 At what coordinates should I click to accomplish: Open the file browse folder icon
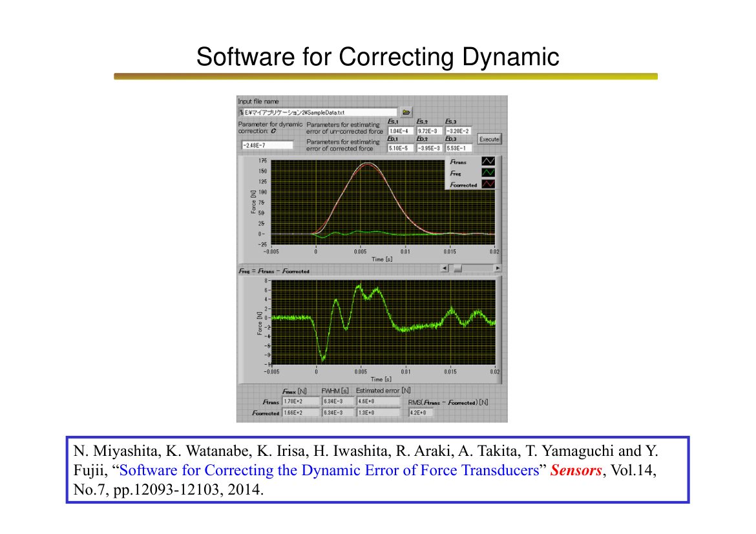[406, 112]
